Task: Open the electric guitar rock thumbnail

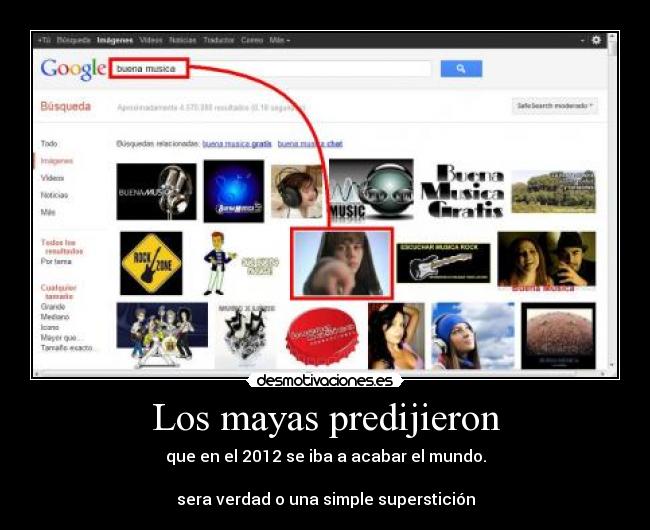Action: (x=443, y=264)
